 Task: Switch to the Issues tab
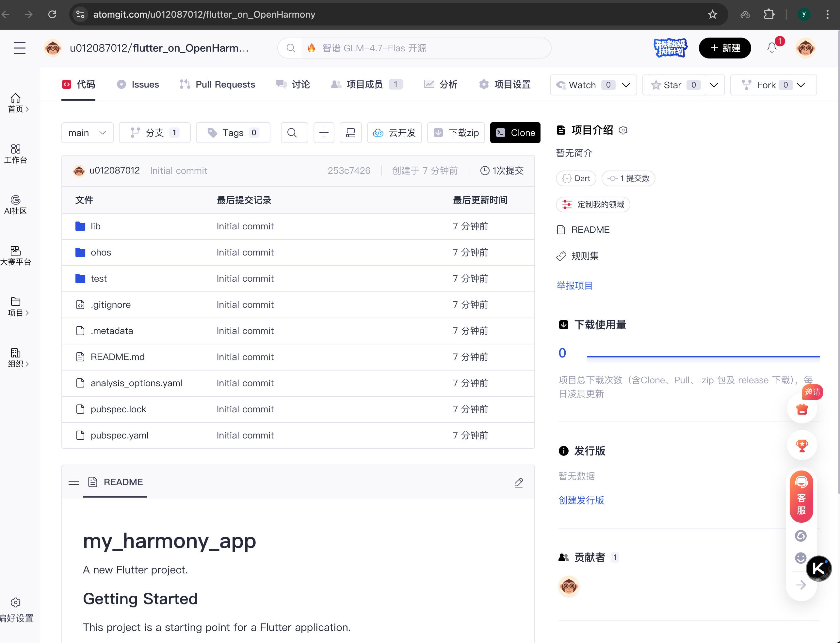point(138,85)
